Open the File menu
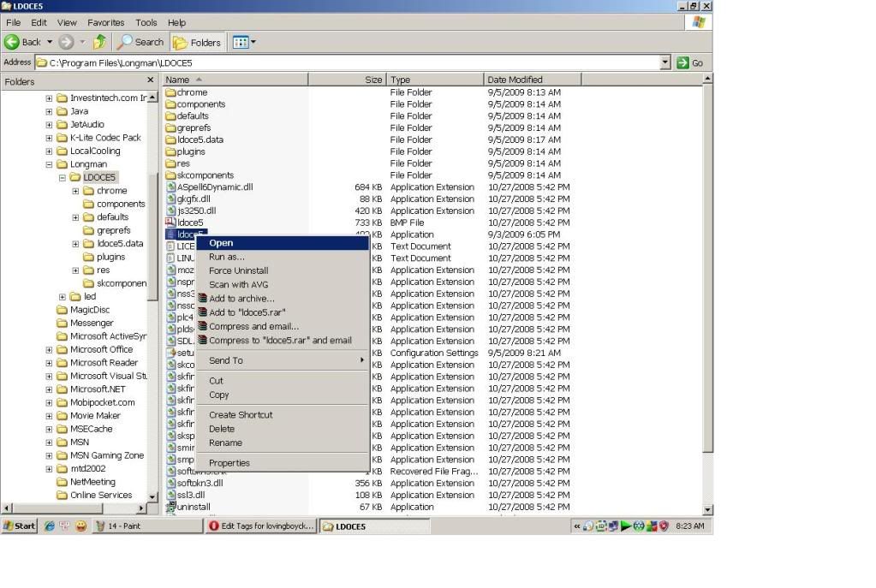Image resolution: width=876 pixels, height=588 pixels. click(14, 22)
